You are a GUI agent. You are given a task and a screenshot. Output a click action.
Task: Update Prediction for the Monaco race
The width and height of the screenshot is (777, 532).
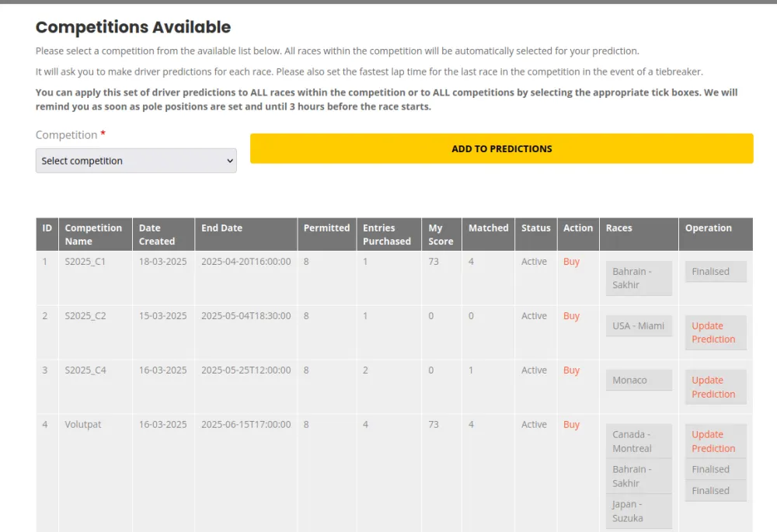click(x=713, y=387)
